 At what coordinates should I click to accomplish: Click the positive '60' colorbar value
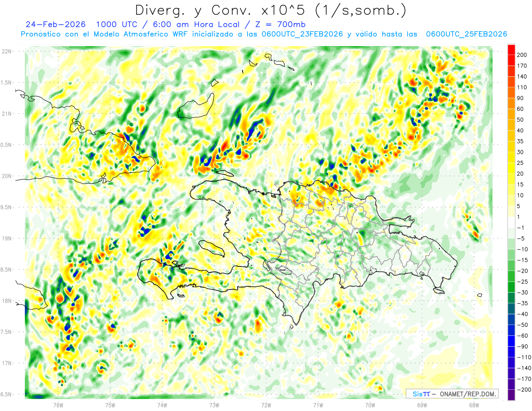coord(521,109)
